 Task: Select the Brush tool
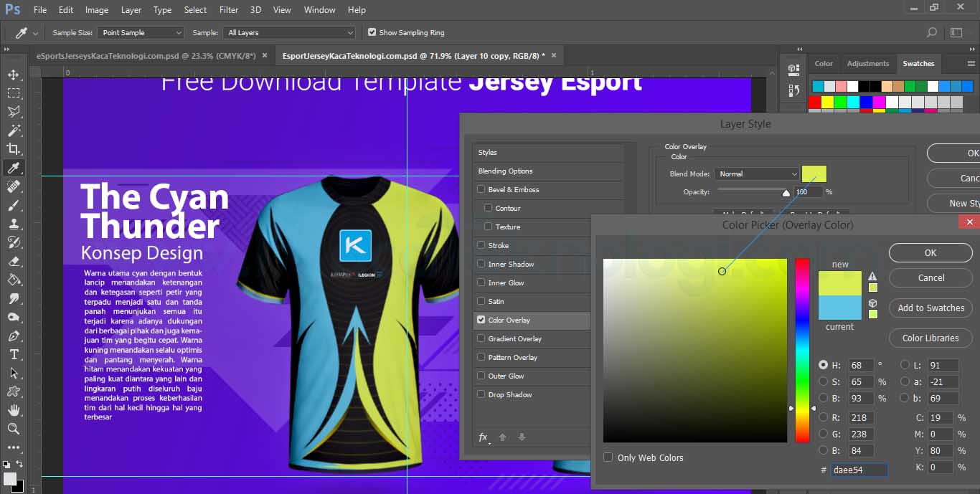pos(14,206)
